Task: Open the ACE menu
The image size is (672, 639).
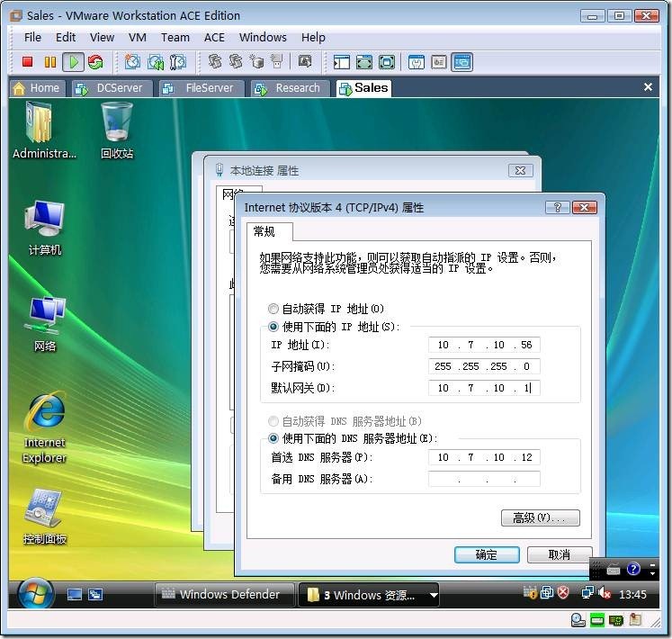Action: (x=214, y=37)
